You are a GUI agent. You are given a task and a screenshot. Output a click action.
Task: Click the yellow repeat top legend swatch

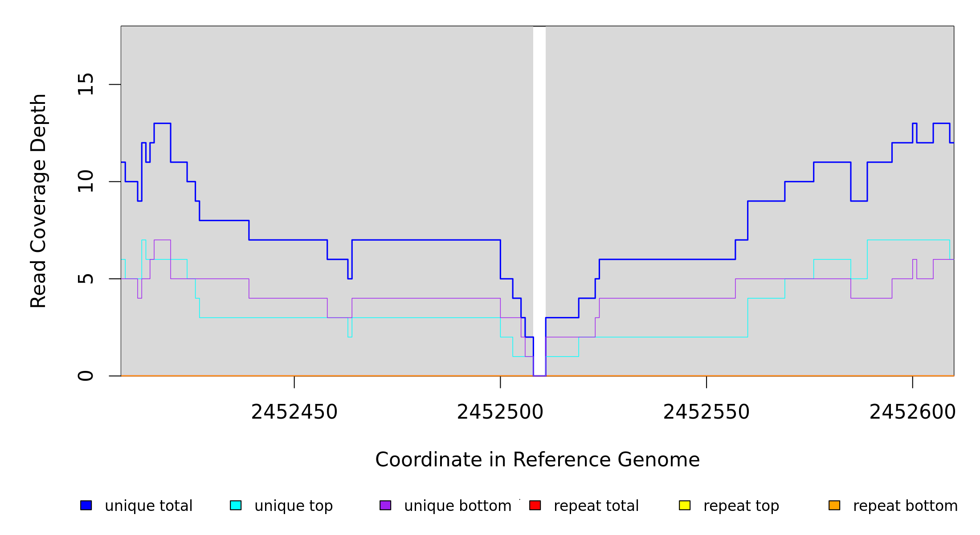[x=685, y=505]
